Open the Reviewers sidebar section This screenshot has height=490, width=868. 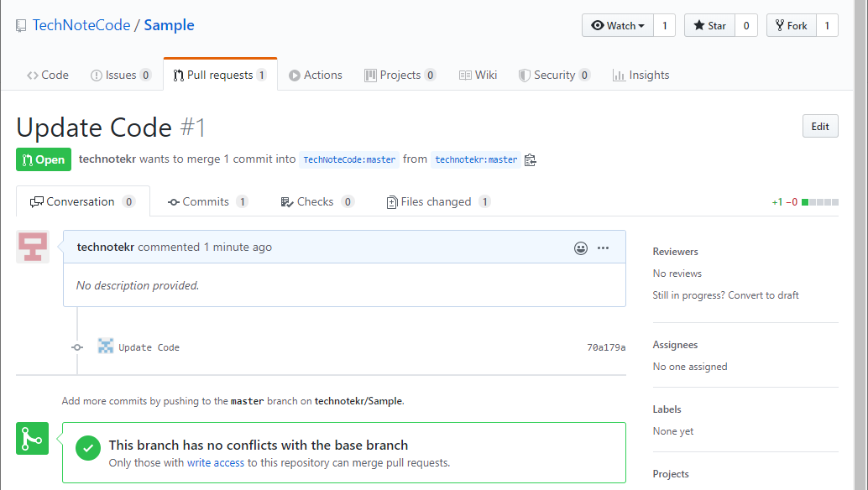point(676,252)
